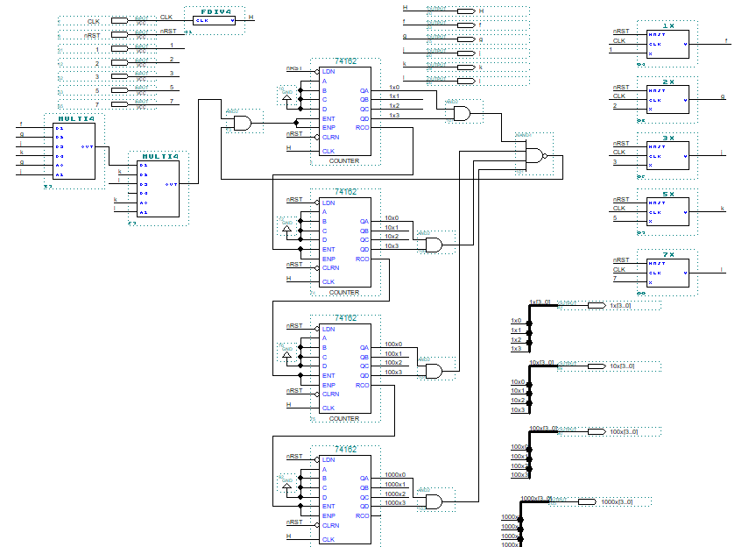Click the ENP pin label on the 10x counter
This screenshot has height=547, width=756.
[x=329, y=259]
